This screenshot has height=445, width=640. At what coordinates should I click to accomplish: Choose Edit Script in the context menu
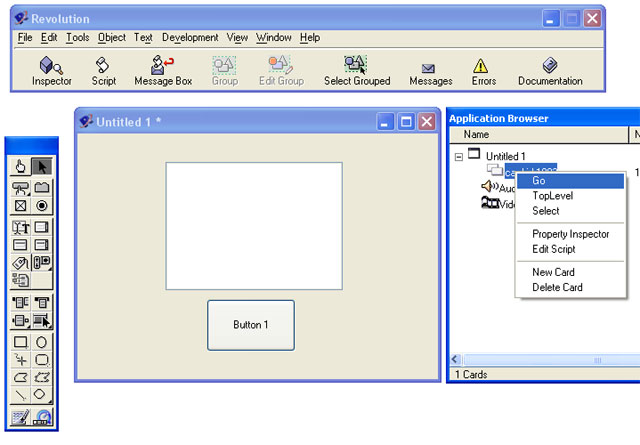click(570, 249)
